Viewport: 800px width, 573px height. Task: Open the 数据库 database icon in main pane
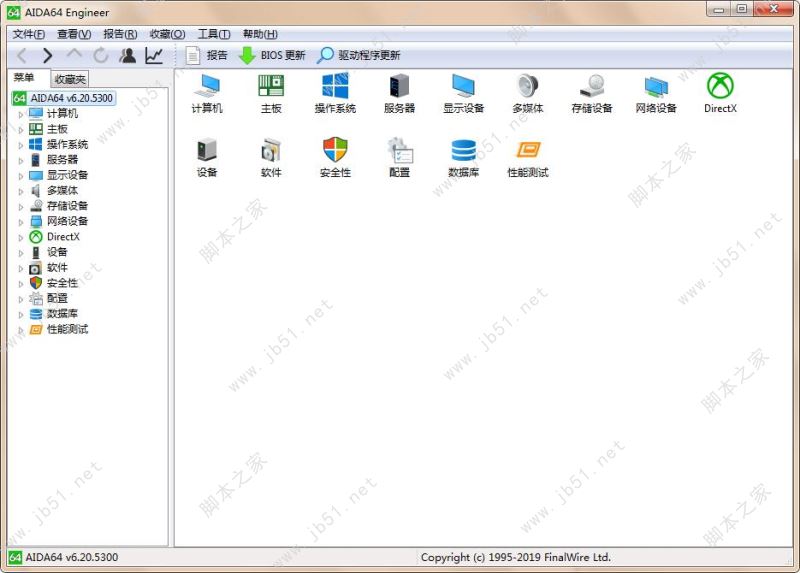(463, 157)
